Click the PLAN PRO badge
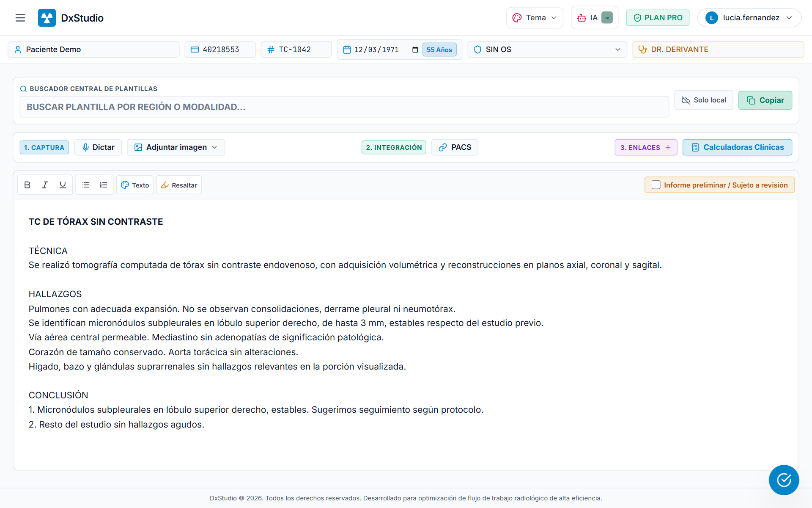This screenshot has width=812, height=508. [658, 18]
